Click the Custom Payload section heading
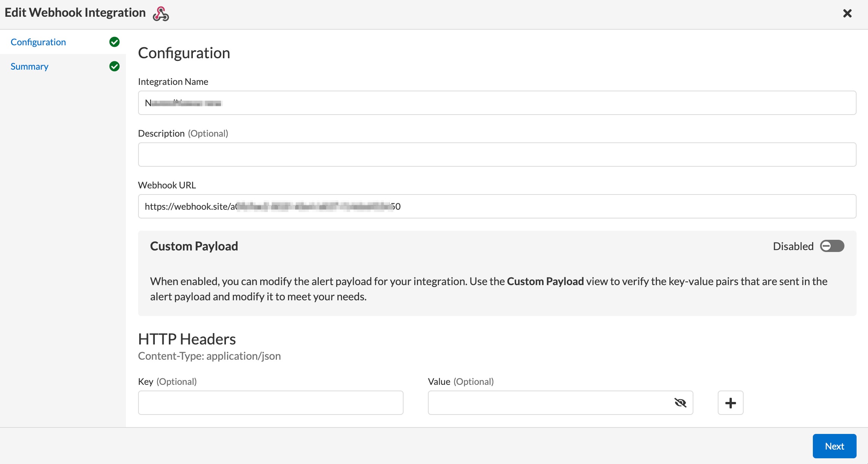The image size is (868, 464). [x=194, y=246]
